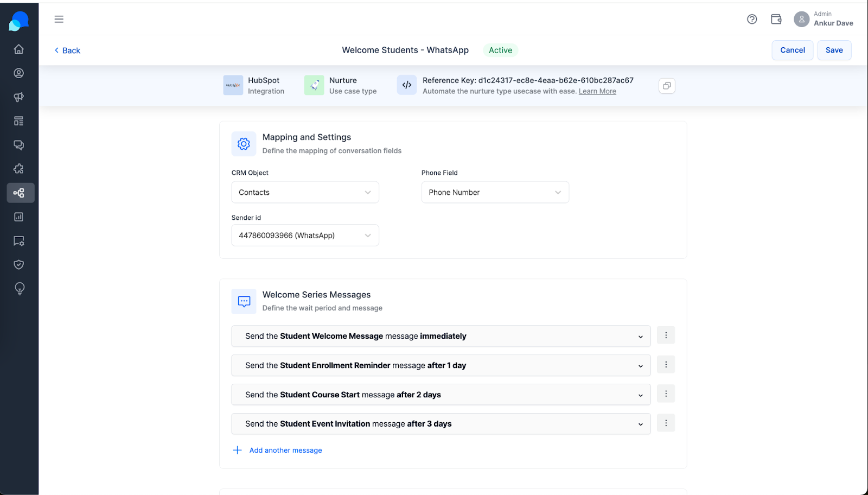868x495 pixels.
Task: Expand the Student Event Invitation row
Action: click(x=441, y=424)
